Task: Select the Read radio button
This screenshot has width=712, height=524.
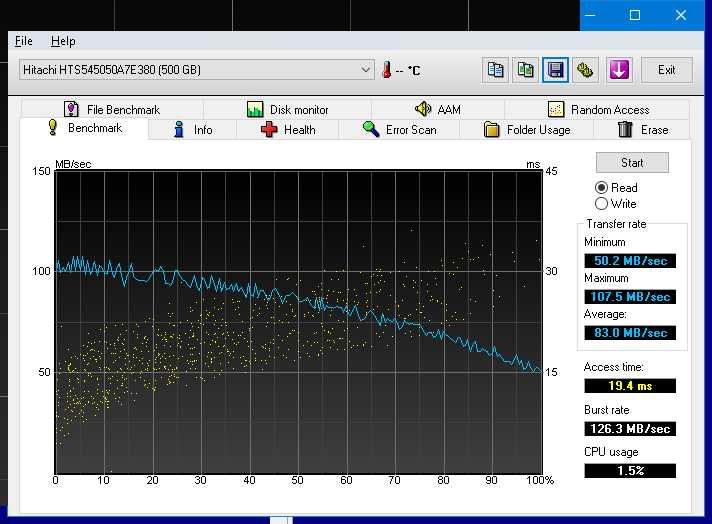Action: pos(601,188)
